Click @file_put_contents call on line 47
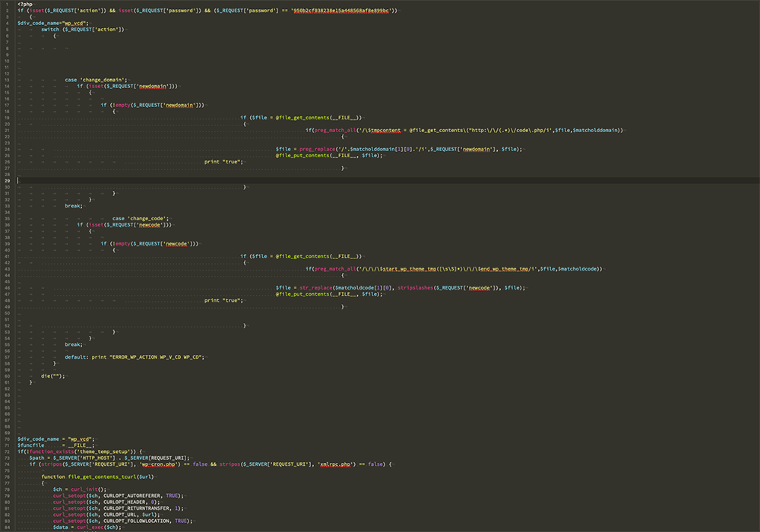Viewport: 760px width, 532px height. tap(329, 293)
